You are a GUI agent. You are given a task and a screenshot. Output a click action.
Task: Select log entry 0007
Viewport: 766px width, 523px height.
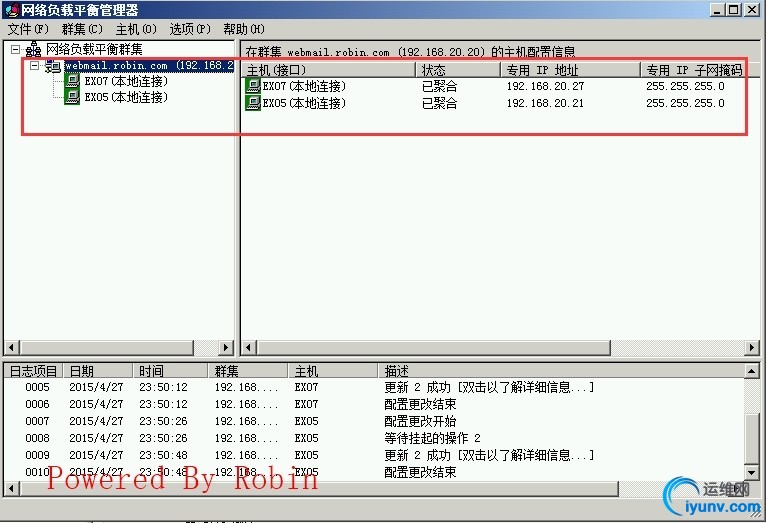(x=374, y=421)
